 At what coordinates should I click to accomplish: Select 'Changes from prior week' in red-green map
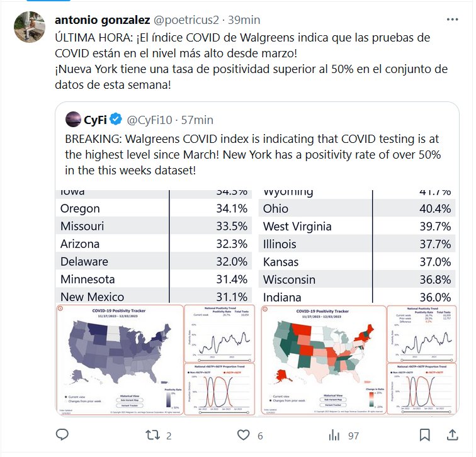click(x=269, y=402)
